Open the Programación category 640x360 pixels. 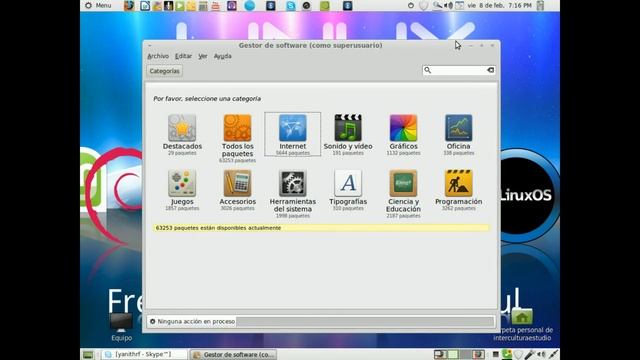point(458,190)
